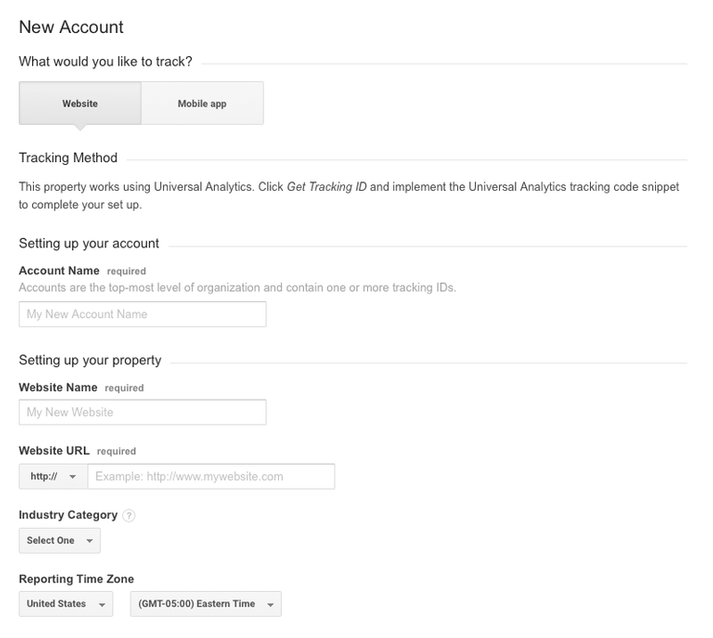Image resolution: width=713 pixels, height=638 pixels.
Task: Click the Industry Category help icon
Action: (129, 516)
